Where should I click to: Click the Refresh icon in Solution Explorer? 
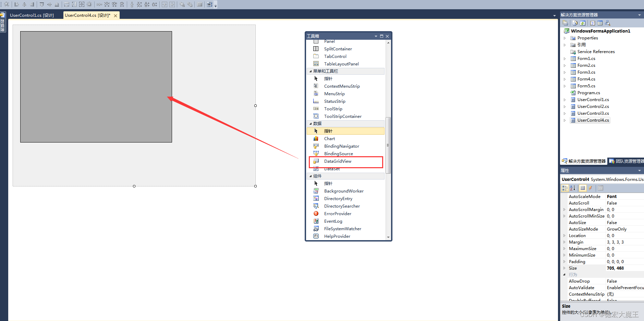pos(582,23)
